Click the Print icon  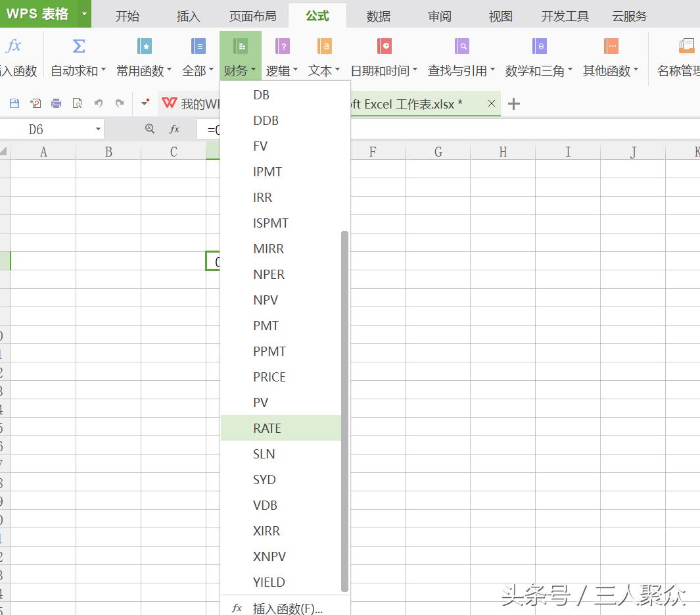57,103
